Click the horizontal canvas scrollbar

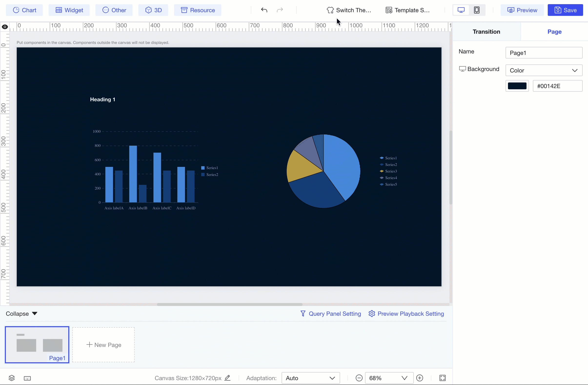tap(230, 304)
